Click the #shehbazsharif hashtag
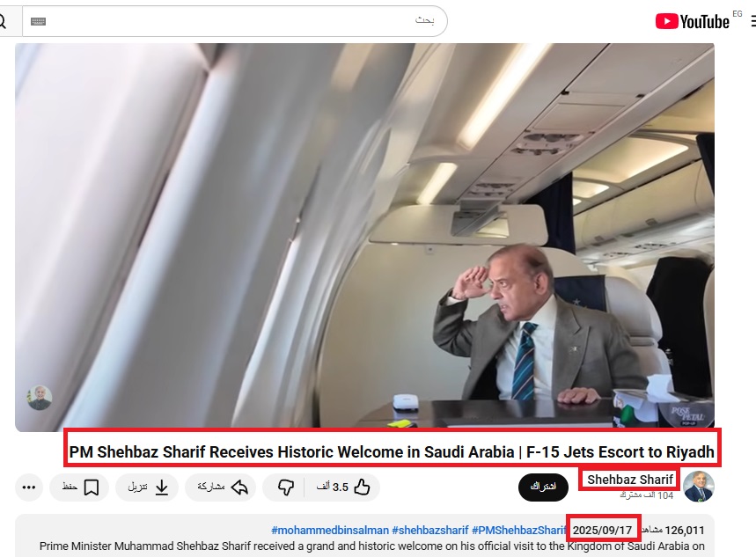The height and width of the screenshot is (557, 756). click(430, 530)
